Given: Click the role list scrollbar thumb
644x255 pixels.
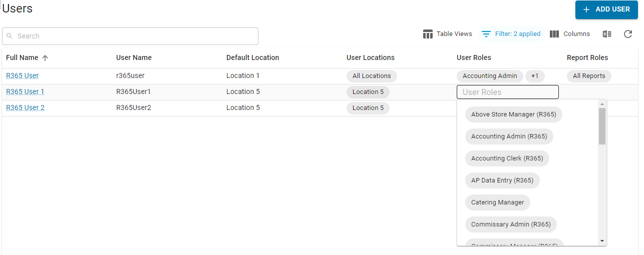Looking at the screenshot, I should [x=602, y=126].
